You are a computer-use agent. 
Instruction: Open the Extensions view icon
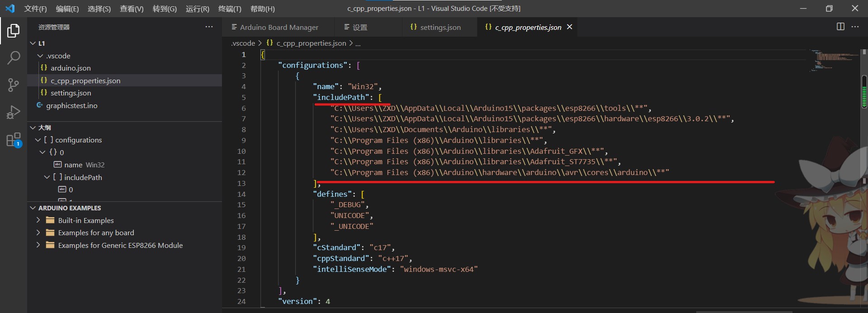pyautogui.click(x=14, y=139)
